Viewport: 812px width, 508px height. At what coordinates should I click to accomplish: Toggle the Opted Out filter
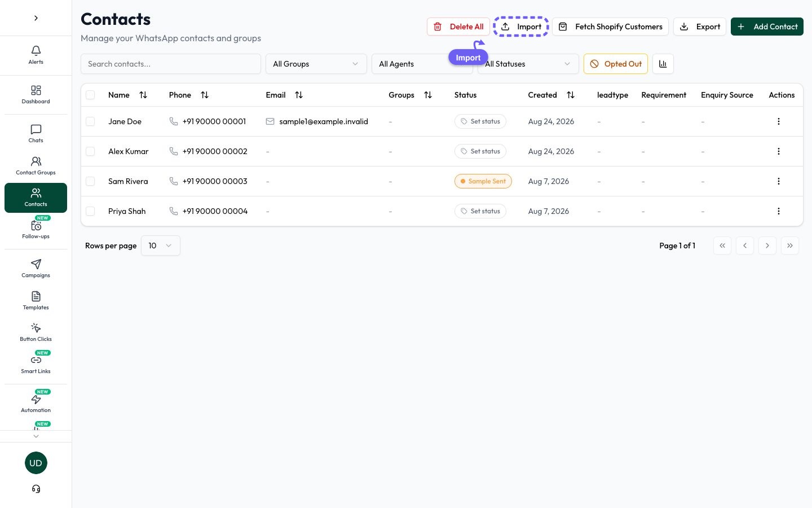pos(616,64)
